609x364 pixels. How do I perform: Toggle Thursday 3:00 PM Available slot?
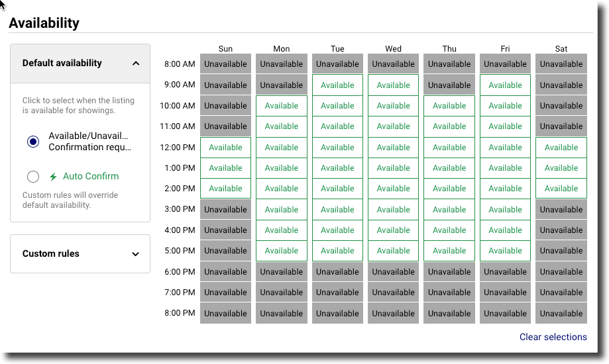coord(449,210)
